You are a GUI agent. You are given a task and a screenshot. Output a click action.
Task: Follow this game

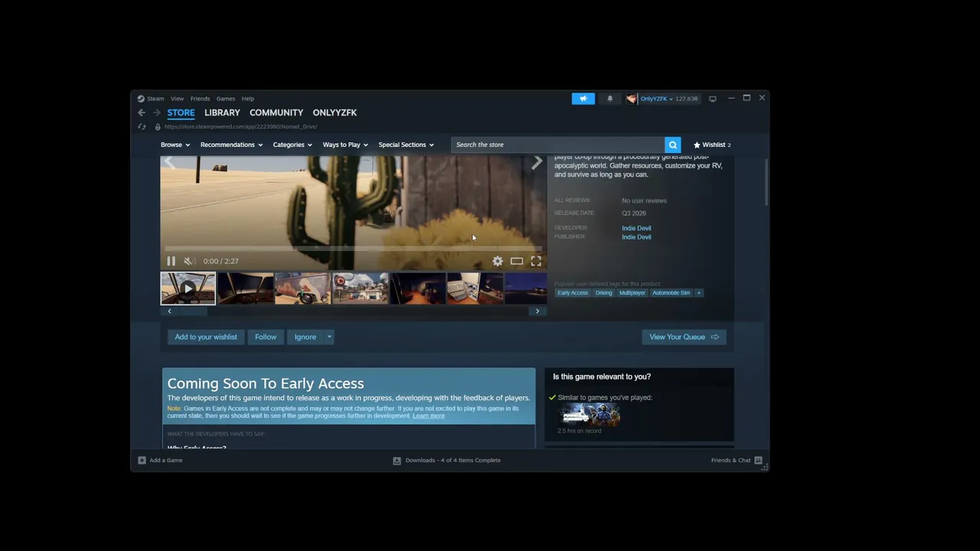(x=266, y=337)
